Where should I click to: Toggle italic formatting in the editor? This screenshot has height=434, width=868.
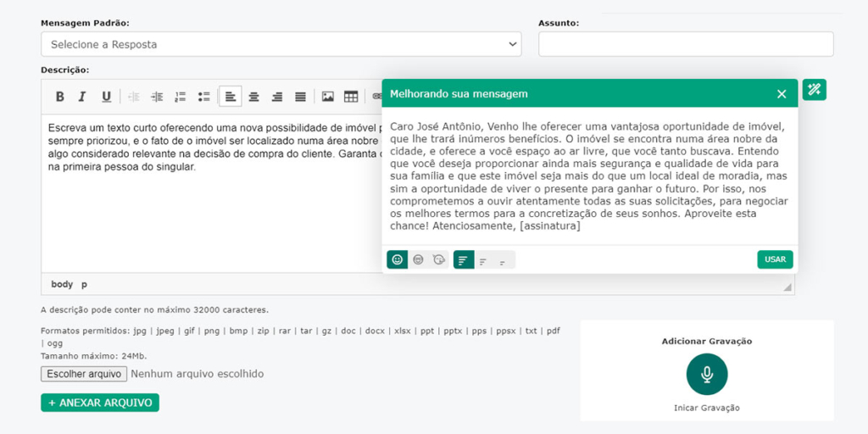[82, 97]
